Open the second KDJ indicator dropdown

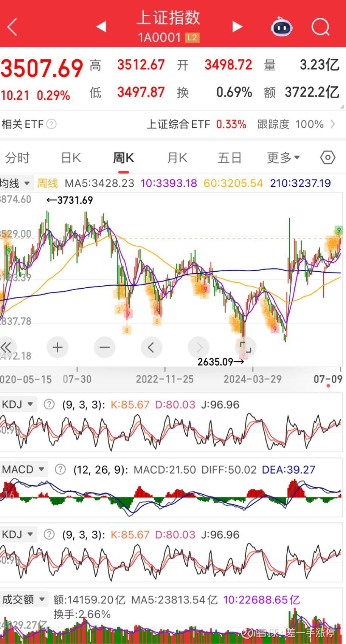[x=19, y=534]
